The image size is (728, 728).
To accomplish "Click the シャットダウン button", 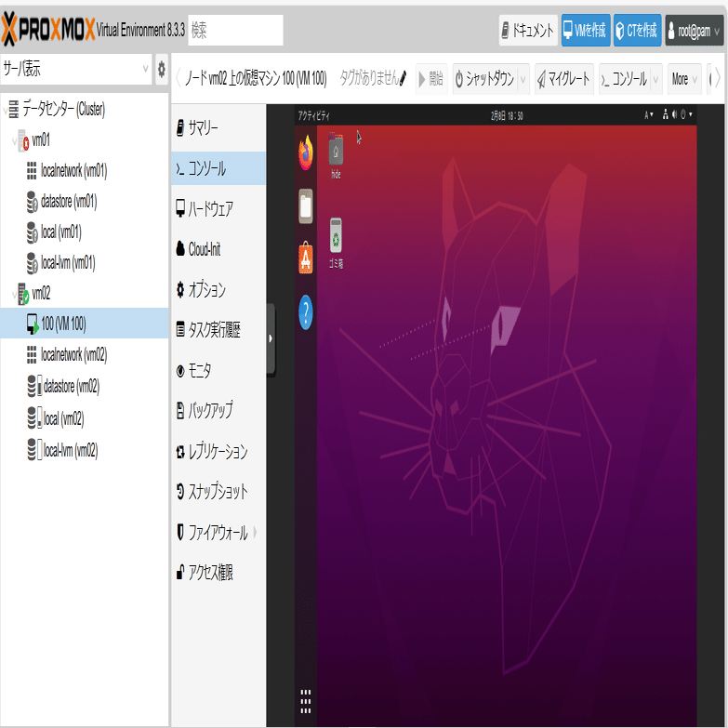I will [x=485, y=79].
